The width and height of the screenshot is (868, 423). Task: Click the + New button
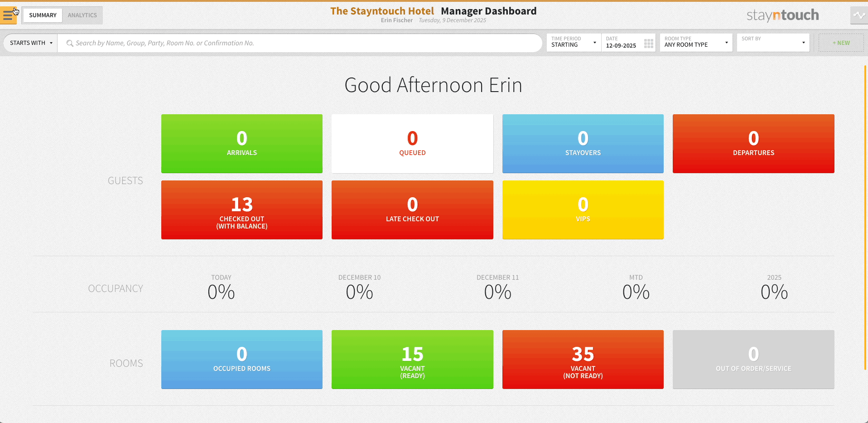click(x=841, y=43)
